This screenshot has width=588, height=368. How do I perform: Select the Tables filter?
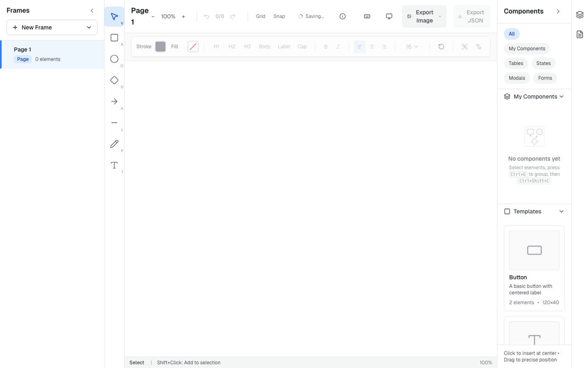516,63
